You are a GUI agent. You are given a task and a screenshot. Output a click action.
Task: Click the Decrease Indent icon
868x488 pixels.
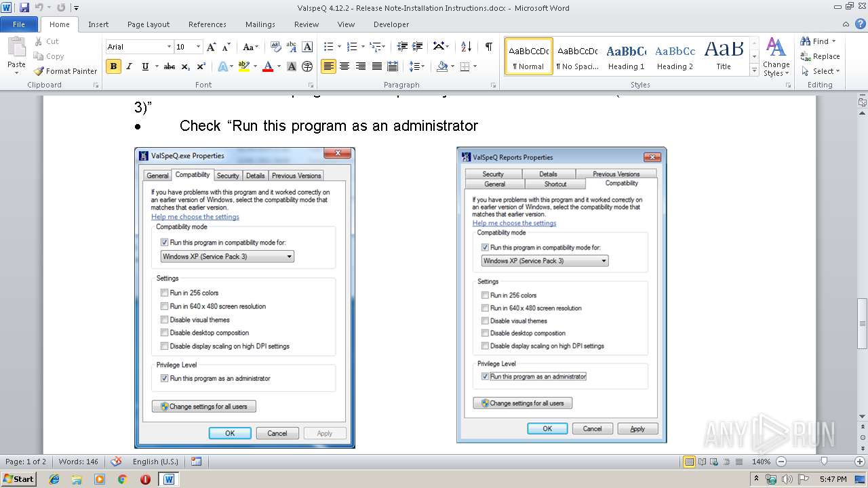[402, 47]
